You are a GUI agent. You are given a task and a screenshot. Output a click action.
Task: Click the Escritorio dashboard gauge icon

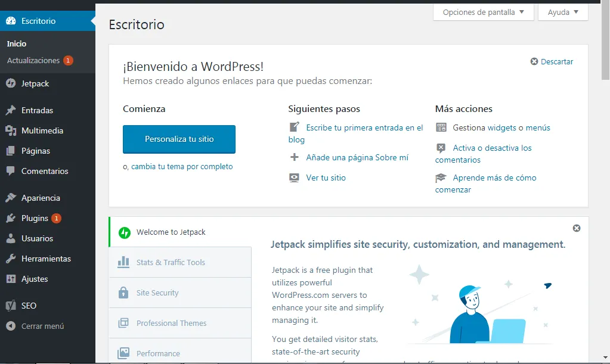(x=11, y=21)
